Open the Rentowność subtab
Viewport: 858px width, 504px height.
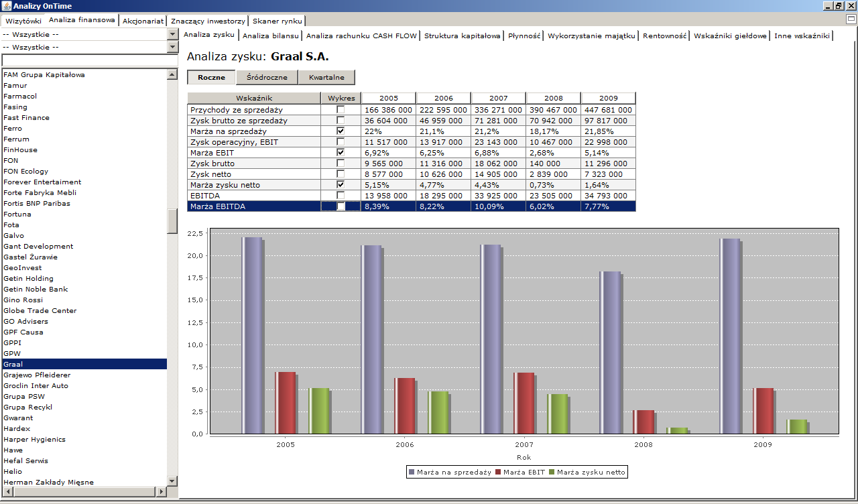[x=665, y=36]
